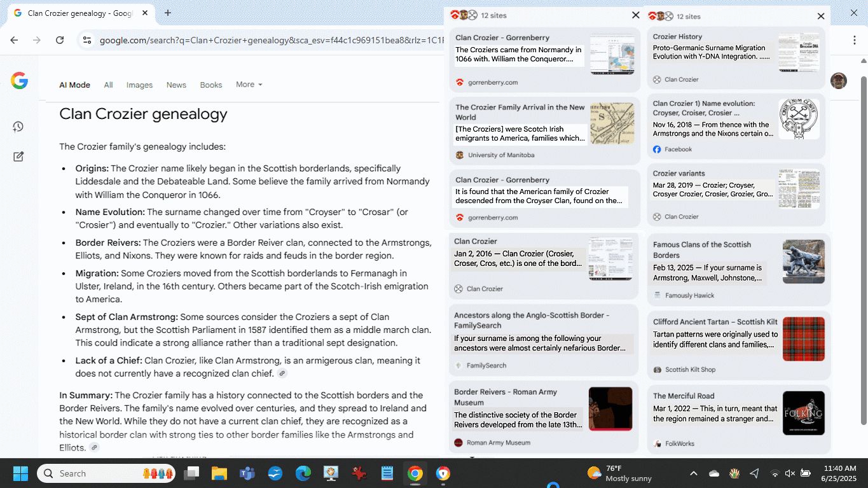Open AI Mode history icon in sidebar
Image resolution: width=868 pixels, height=488 pixels.
point(18,127)
